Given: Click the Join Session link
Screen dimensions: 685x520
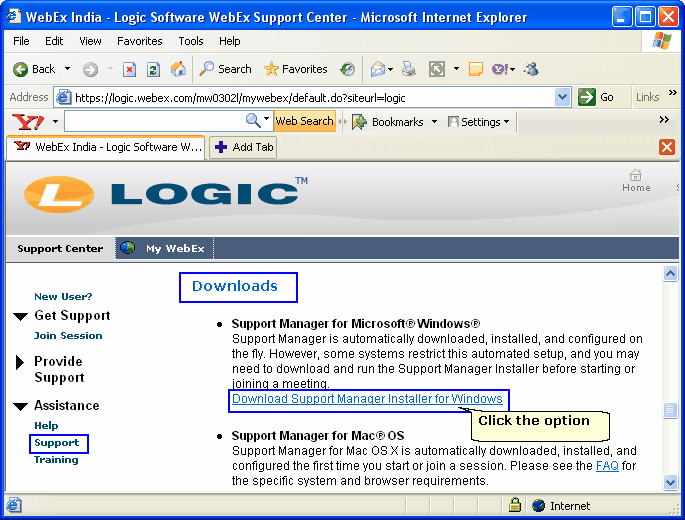Looking at the screenshot, I should [68, 336].
